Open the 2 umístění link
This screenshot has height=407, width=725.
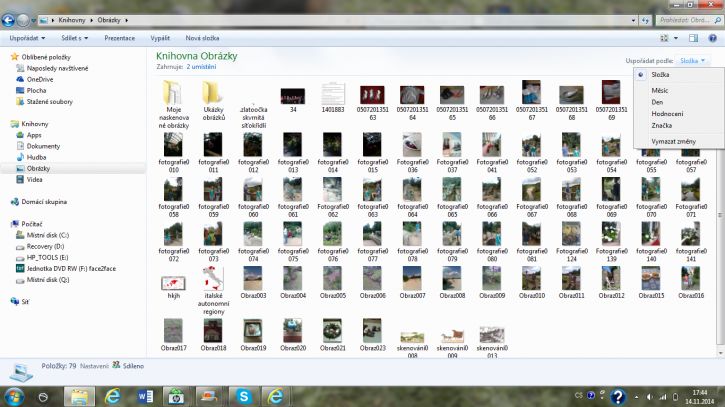coord(201,67)
